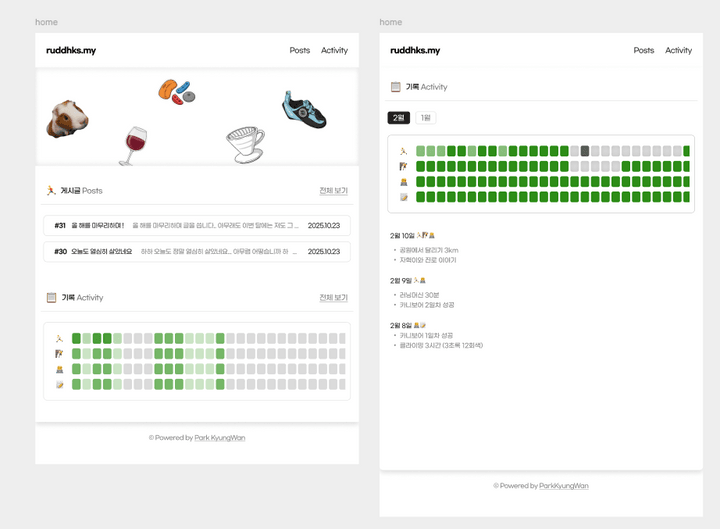
Task: Click notepad icon in left page's 기록 Activity heading
Action: [51, 298]
